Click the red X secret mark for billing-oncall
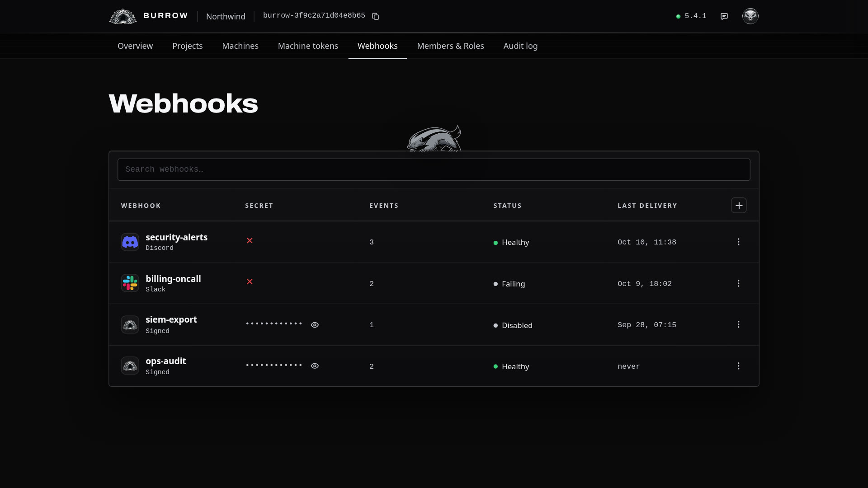 pyautogui.click(x=250, y=282)
